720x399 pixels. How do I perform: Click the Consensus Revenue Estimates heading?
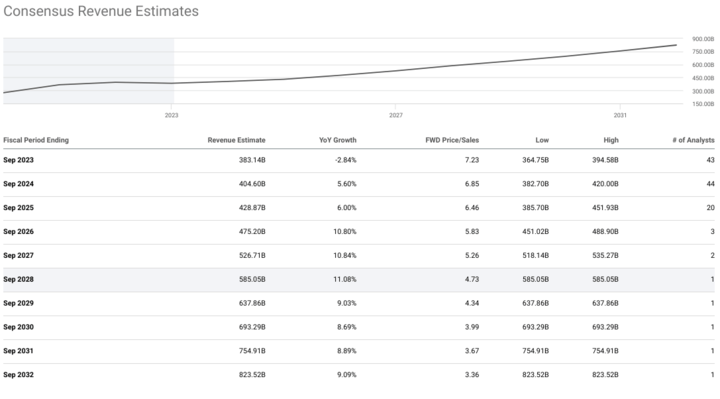tap(101, 11)
